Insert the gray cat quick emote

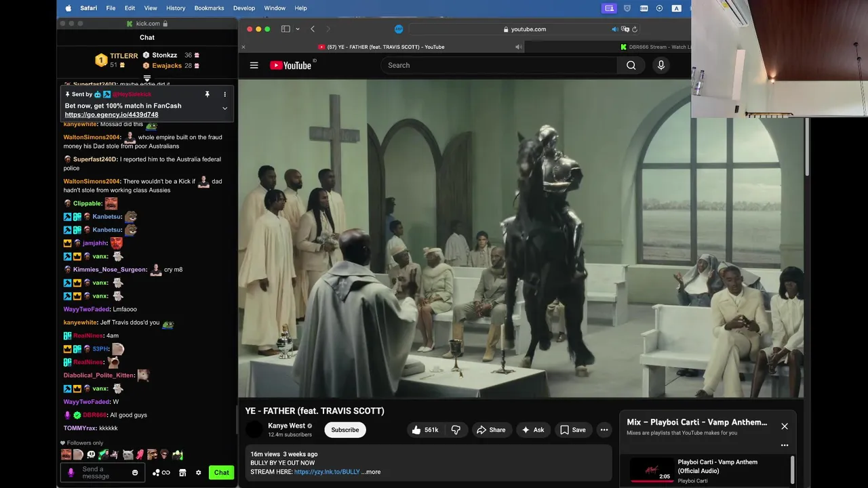128,455
